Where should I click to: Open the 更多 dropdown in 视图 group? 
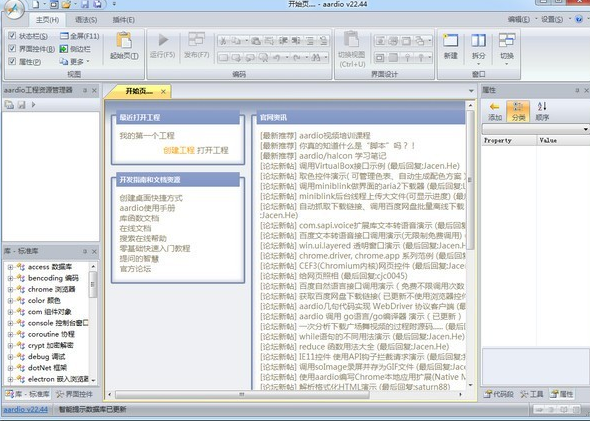tap(75, 62)
